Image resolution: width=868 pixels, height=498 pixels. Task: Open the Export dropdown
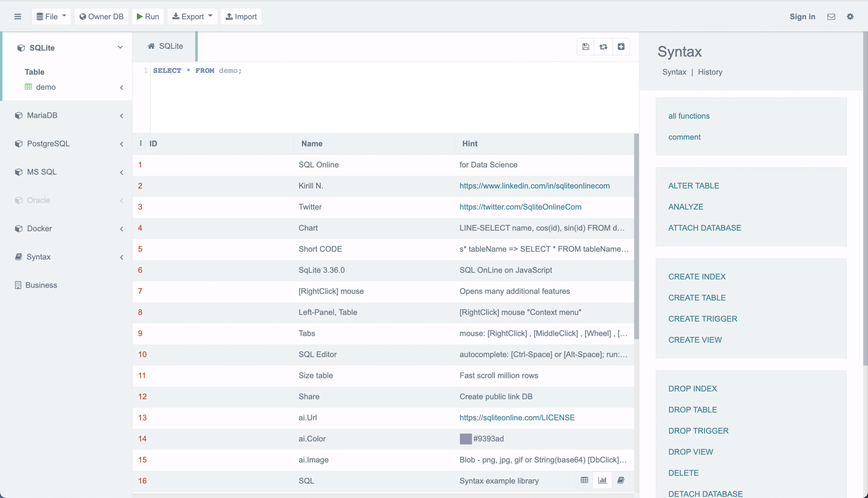tap(192, 17)
